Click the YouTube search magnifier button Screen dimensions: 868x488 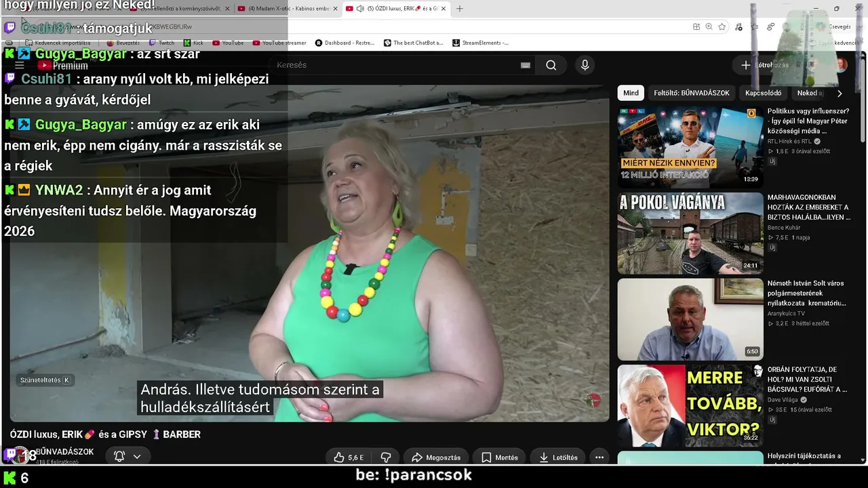pos(551,65)
